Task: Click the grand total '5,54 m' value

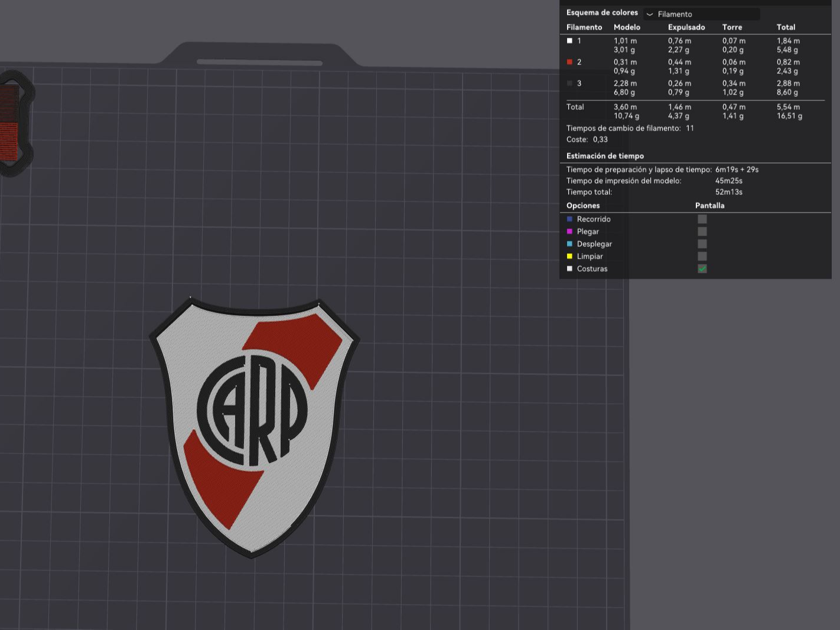Action: click(788, 107)
